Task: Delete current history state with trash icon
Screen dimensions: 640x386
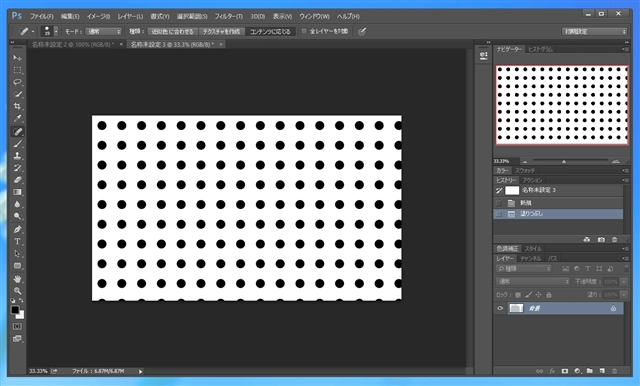Action: pos(615,240)
